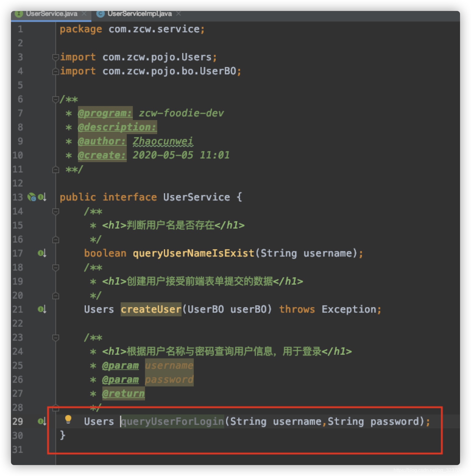The width and height of the screenshot is (471, 476).
Task: Click the @author: tag in the Javadoc
Action: pyautogui.click(x=102, y=141)
